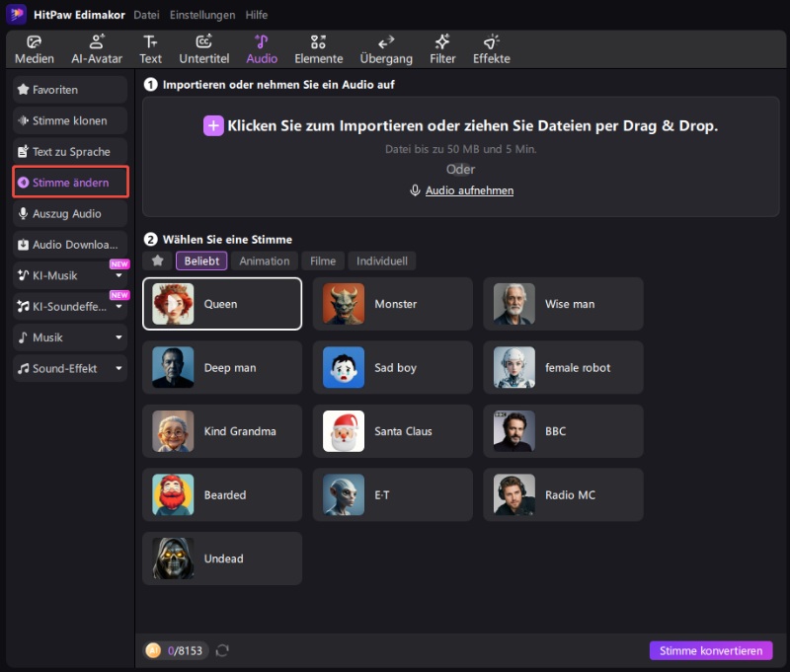
Task: Open the Effekte toolbar section
Action: (x=491, y=49)
